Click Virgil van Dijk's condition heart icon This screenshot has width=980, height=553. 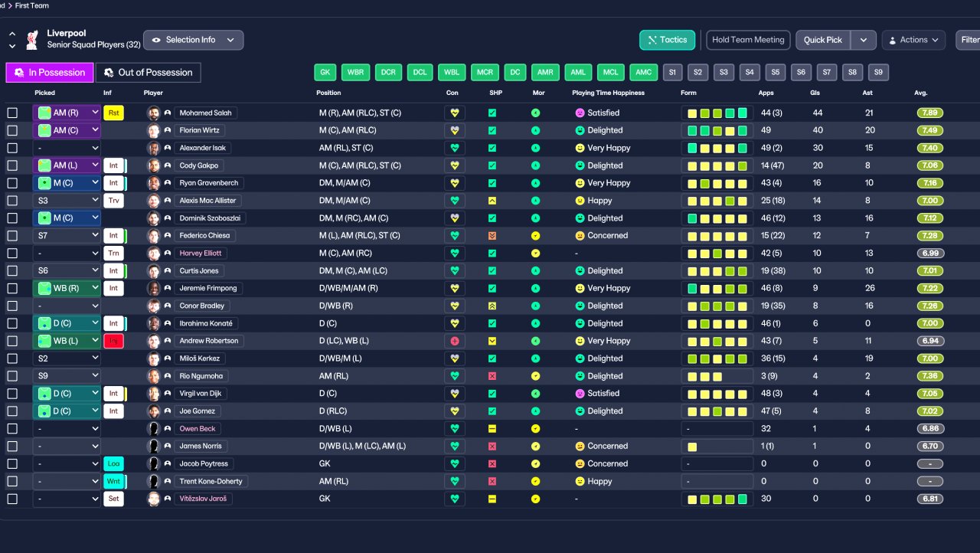pos(455,394)
